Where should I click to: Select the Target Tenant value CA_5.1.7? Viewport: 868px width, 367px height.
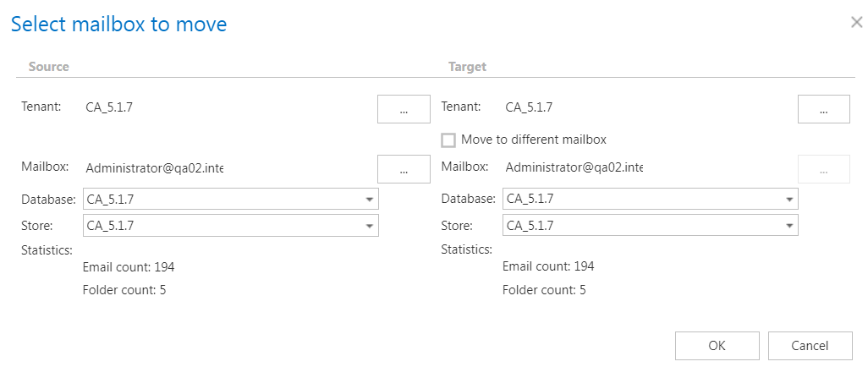click(529, 107)
